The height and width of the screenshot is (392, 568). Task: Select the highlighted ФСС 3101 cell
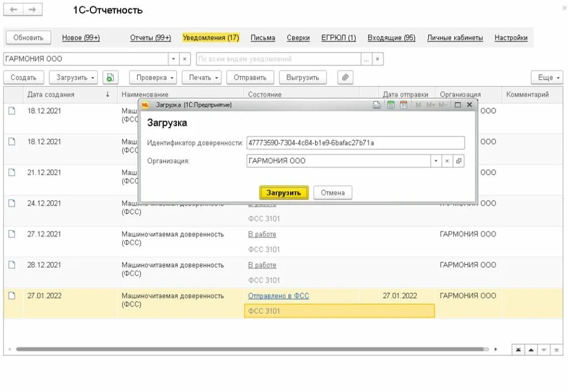pyautogui.click(x=339, y=311)
